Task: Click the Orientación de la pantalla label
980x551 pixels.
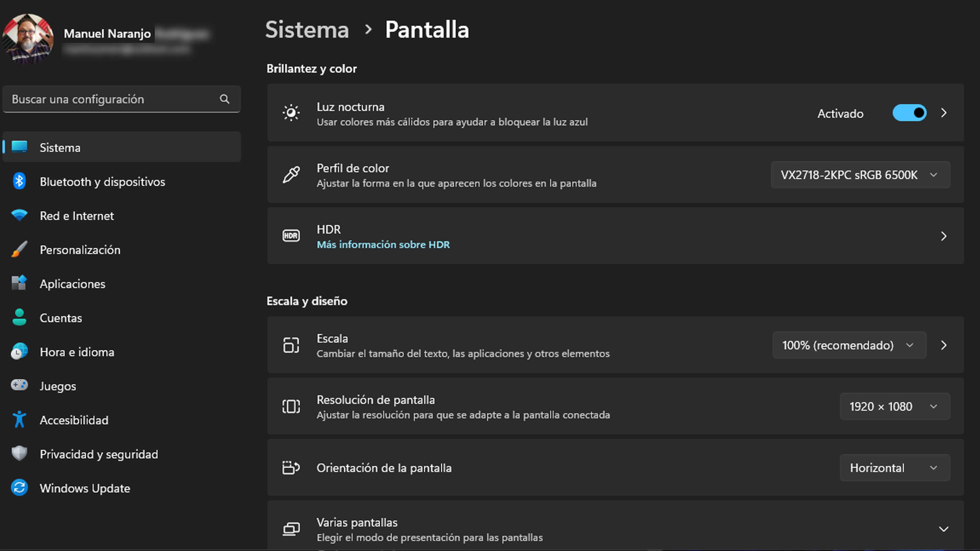Action: click(384, 468)
